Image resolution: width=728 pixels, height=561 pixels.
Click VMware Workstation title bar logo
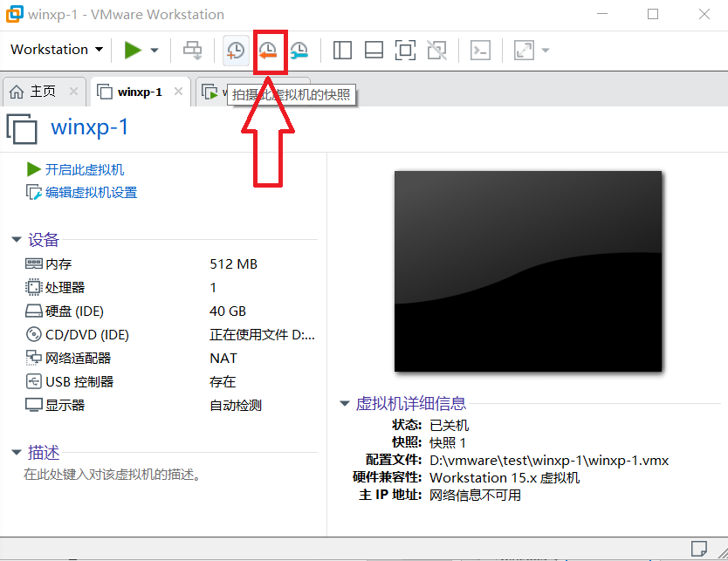pyautogui.click(x=14, y=14)
